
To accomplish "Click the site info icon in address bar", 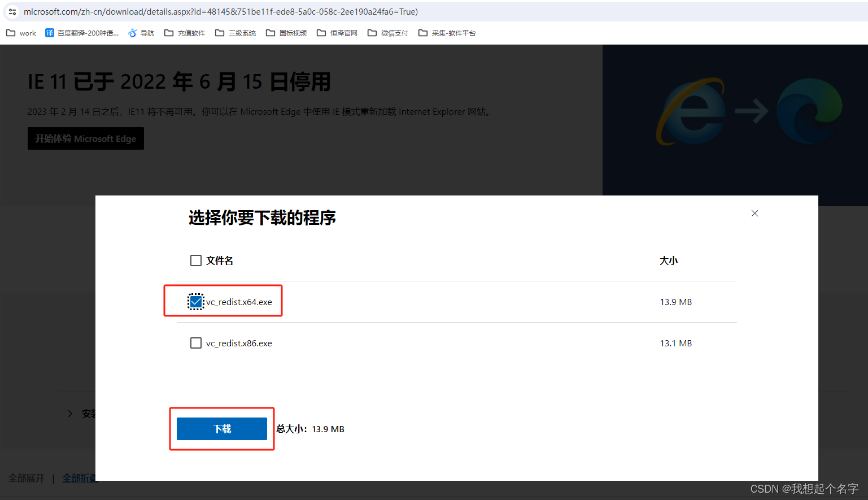I will click(12, 11).
